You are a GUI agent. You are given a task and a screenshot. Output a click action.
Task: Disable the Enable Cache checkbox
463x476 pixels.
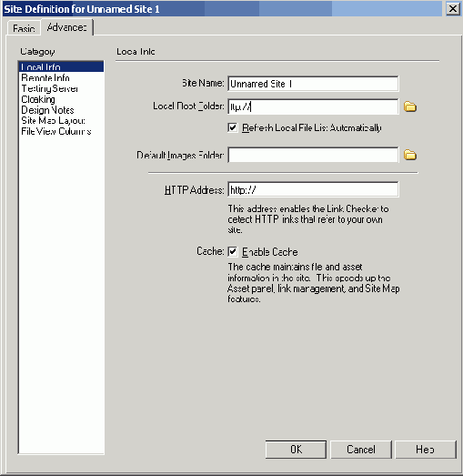tap(233, 251)
